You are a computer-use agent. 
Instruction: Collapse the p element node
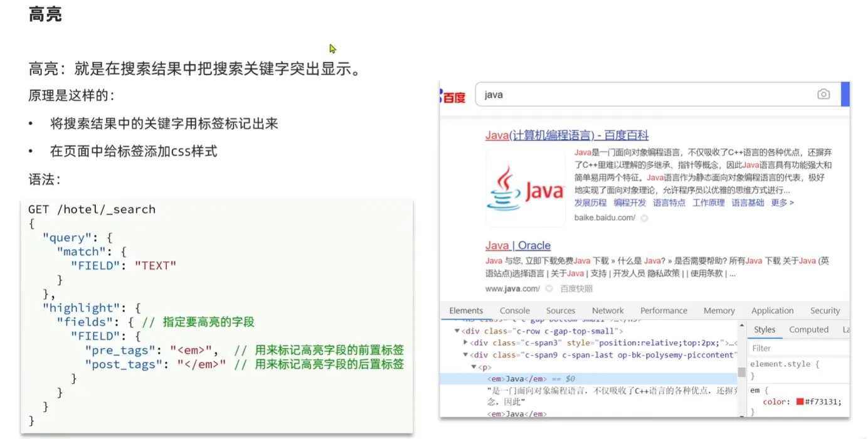pyautogui.click(x=474, y=367)
